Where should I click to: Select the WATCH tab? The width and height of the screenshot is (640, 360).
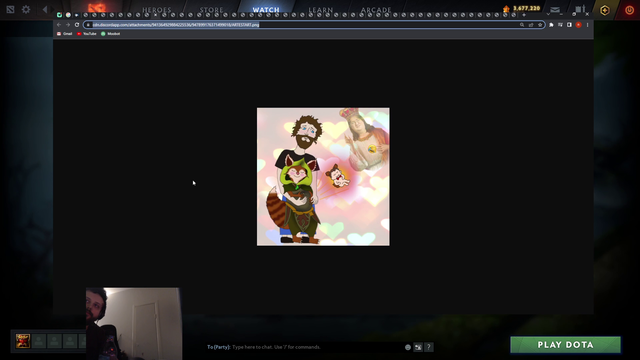[x=266, y=10]
